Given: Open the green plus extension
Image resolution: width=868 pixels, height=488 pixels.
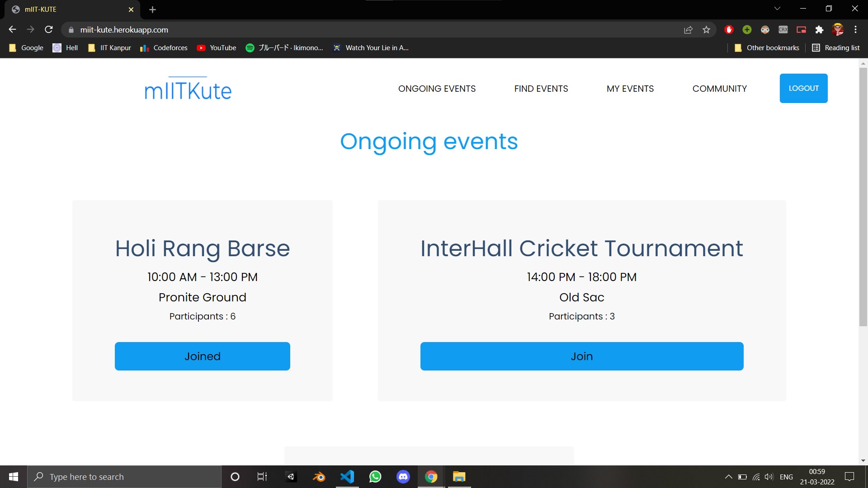Looking at the screenshot, I should coord(747,30).
